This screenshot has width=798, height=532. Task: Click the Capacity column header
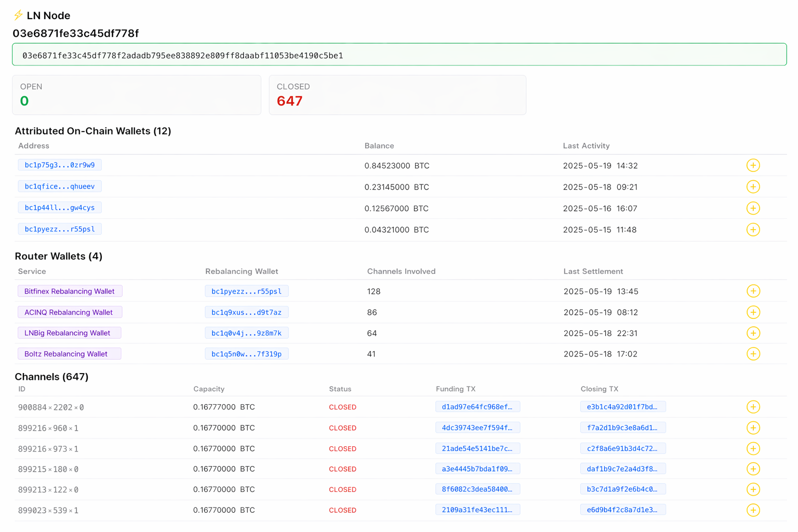point(209,389)
